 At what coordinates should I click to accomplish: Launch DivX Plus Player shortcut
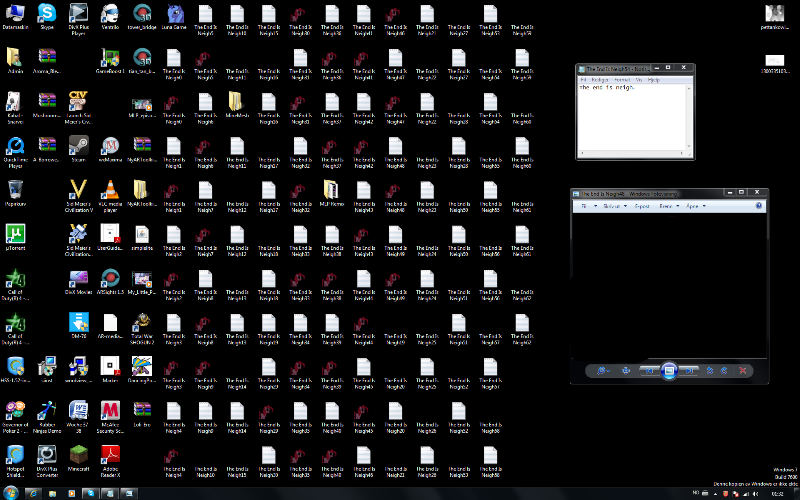click(x=78, y=19)
